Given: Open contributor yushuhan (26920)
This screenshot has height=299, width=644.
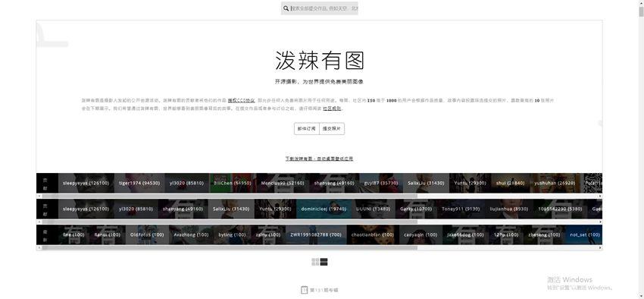Looking at the screenshot, I should tap(555, 183).
